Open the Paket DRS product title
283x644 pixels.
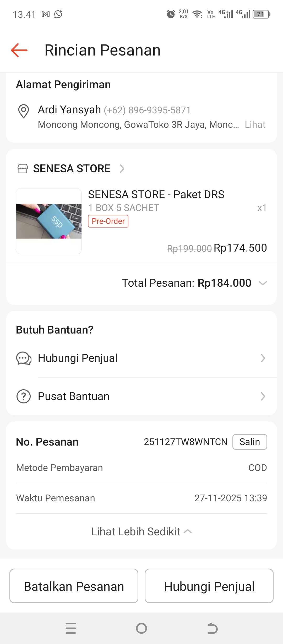click(x=156, y=195)
